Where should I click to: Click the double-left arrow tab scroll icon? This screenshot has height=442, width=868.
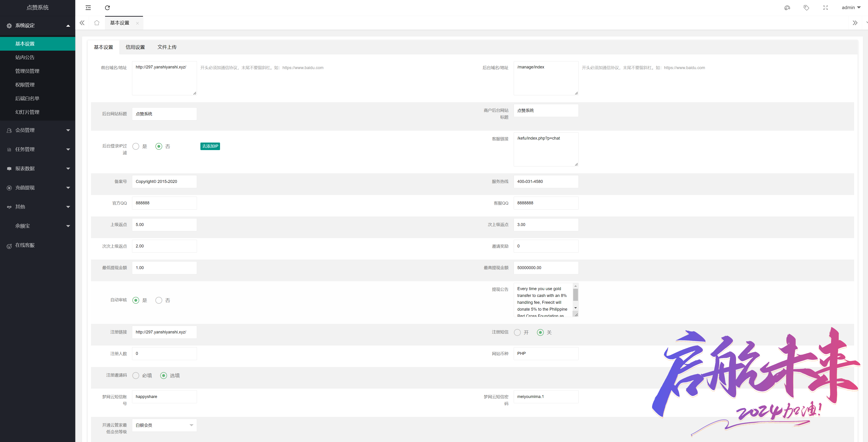(x=82, y=23)
